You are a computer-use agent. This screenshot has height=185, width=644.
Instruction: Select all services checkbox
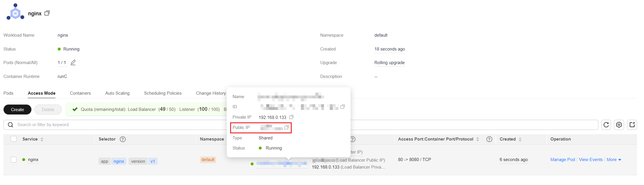point(14,139)
